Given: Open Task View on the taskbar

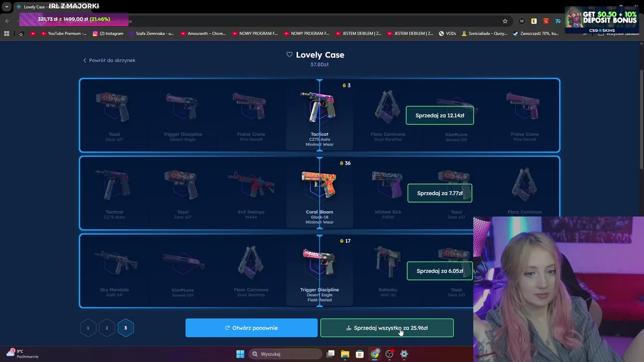Looking at the screenshot, I should point(331,354).
